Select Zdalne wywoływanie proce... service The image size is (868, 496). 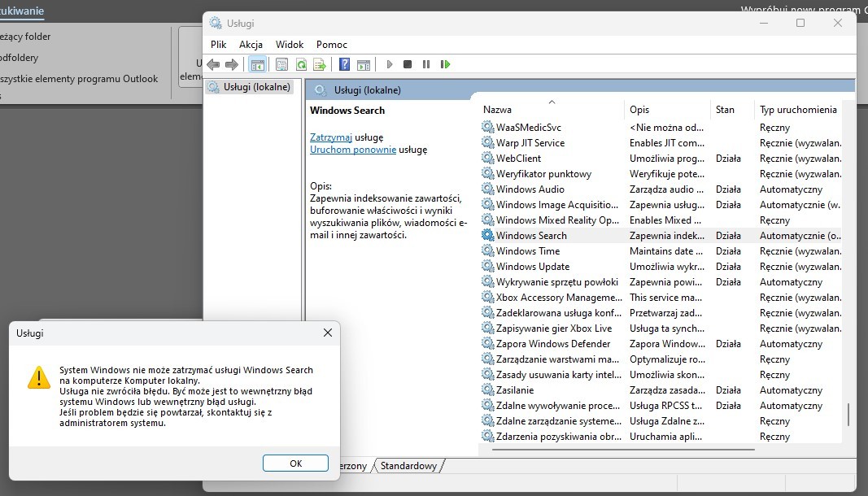pos(661,405)
